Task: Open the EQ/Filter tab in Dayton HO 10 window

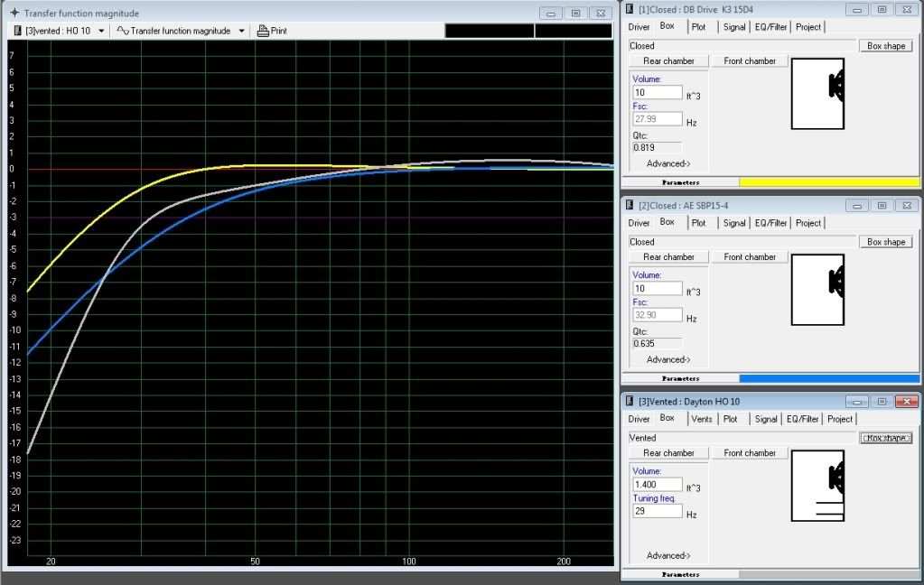Action: (x=803, y=420)
